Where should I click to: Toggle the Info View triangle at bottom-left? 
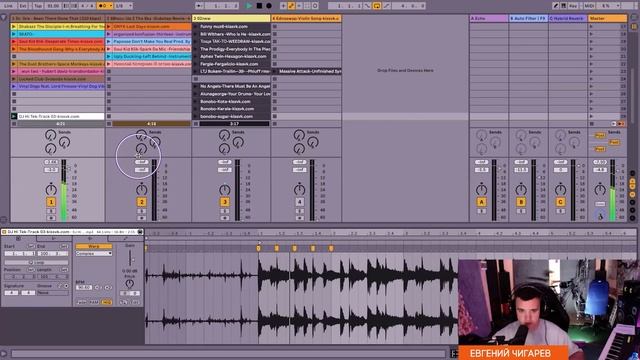(x=4, y=353)
